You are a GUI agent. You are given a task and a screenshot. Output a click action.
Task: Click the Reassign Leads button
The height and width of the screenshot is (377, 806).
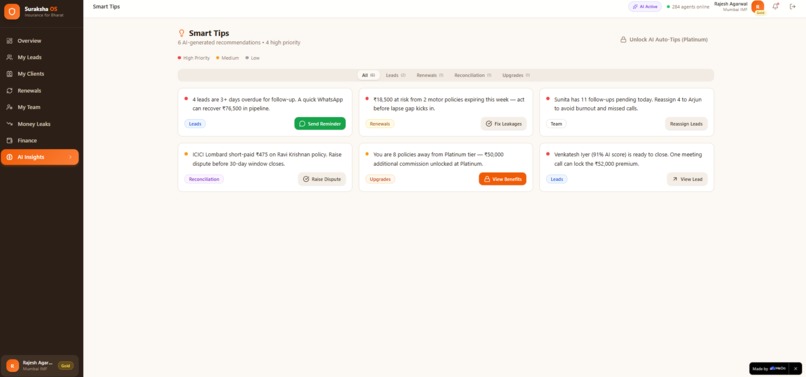click(x=686, y=124)
